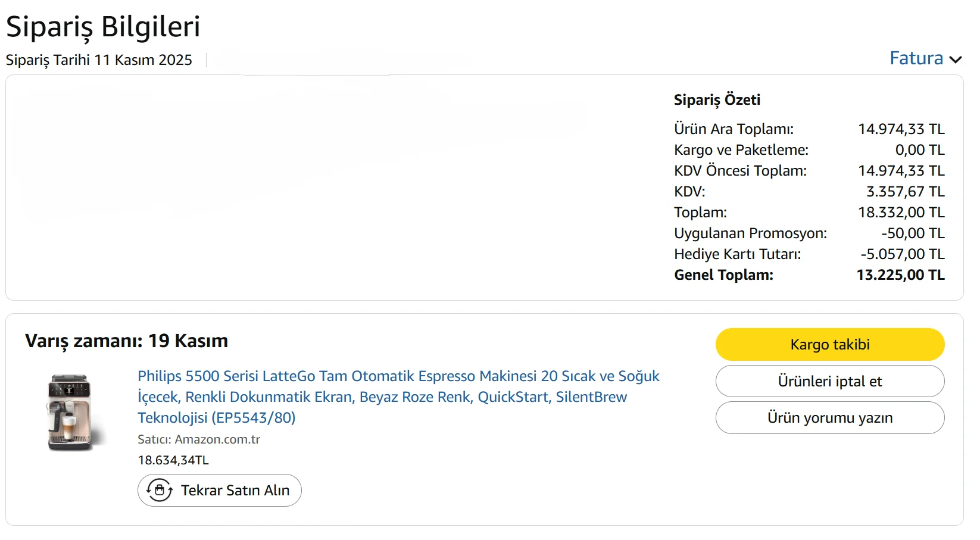This screenshot has height=540, width=980.
Task: Open the Fatura invoice link
Action: (x=916, y=58)
